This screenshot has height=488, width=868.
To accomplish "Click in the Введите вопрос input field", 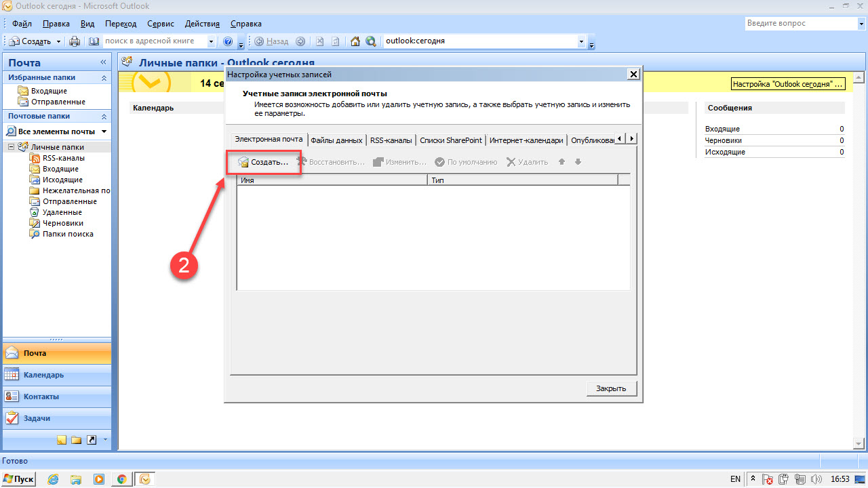I will (800, 24).
